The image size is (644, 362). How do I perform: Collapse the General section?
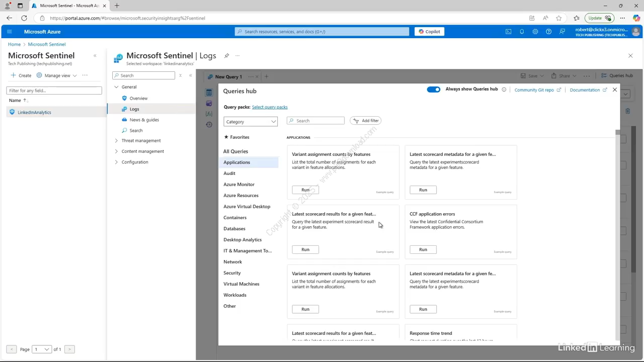(x=116, y=87)
